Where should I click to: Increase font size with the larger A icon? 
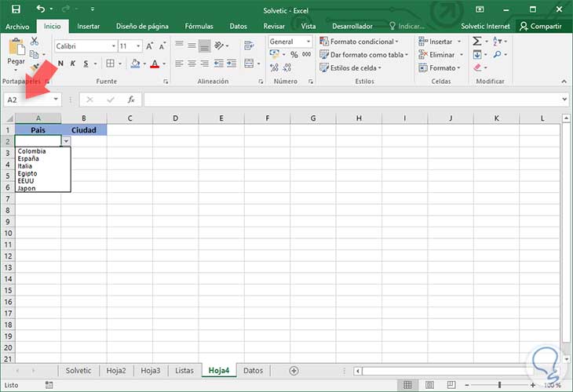(149, 46)
